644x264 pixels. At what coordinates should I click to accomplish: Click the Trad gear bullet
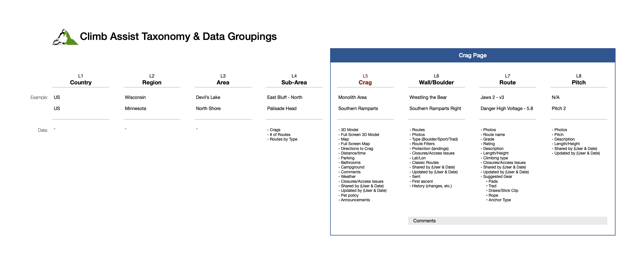[x=491, y=186]
